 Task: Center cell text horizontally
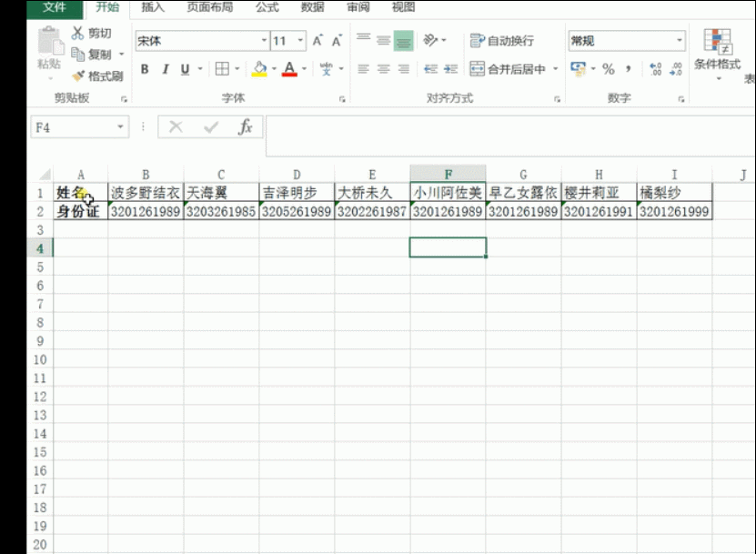pos(383,69)
